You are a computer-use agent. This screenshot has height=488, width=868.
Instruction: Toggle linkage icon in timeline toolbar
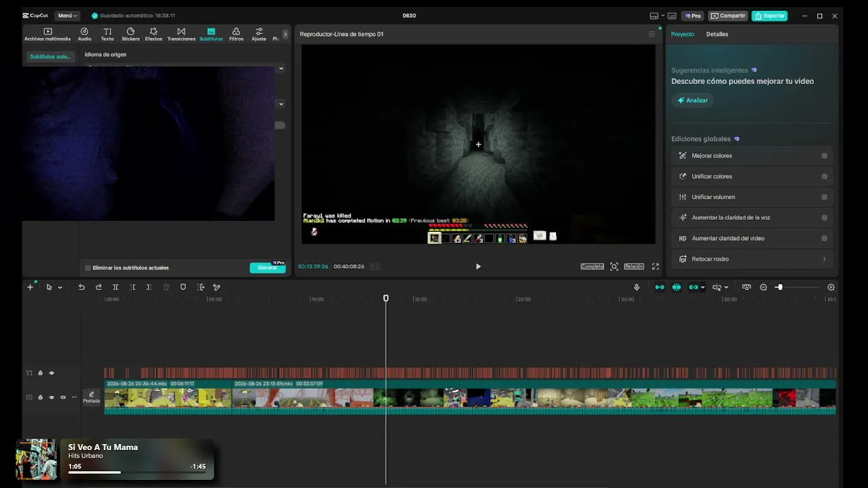693,287
